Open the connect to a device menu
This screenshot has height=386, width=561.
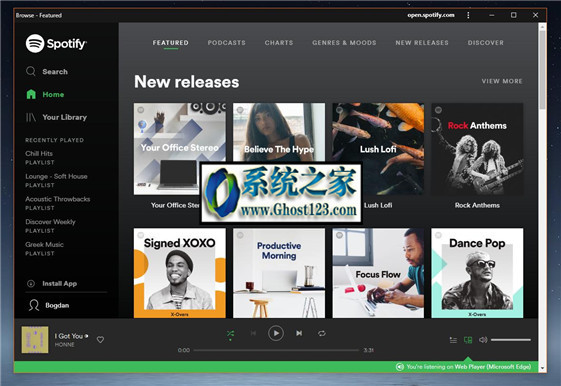468,340
